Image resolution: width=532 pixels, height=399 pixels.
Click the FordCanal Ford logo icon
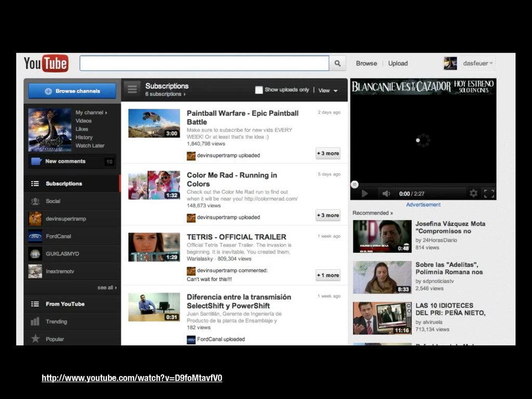point(35,236)
